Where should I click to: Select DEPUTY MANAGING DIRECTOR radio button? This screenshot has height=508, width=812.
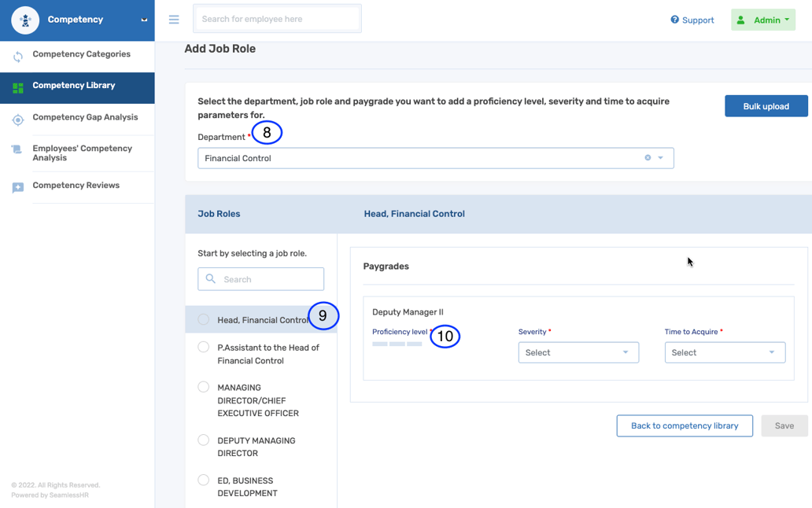[204, 440]
